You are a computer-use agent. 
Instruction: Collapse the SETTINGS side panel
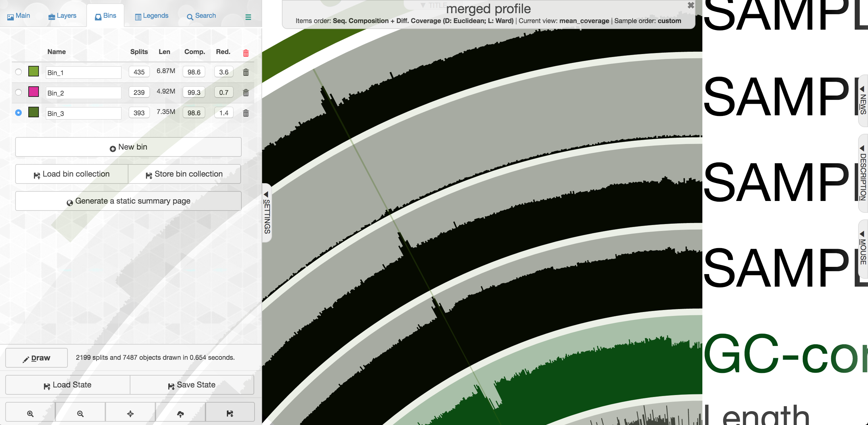click(266, 212)
